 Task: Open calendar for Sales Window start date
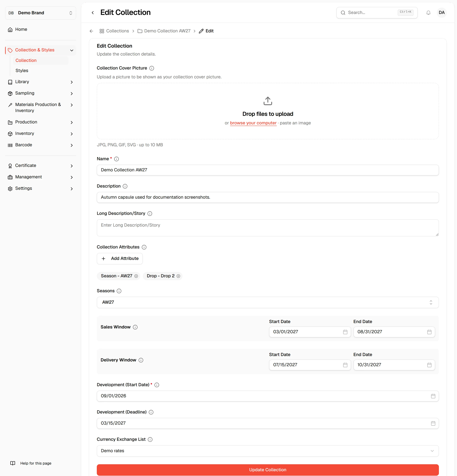coord(345,332)
